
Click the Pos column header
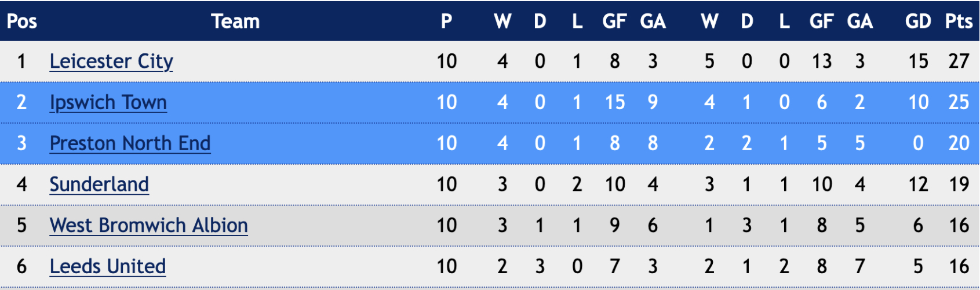pyautogui.click(x=22, y=21)
